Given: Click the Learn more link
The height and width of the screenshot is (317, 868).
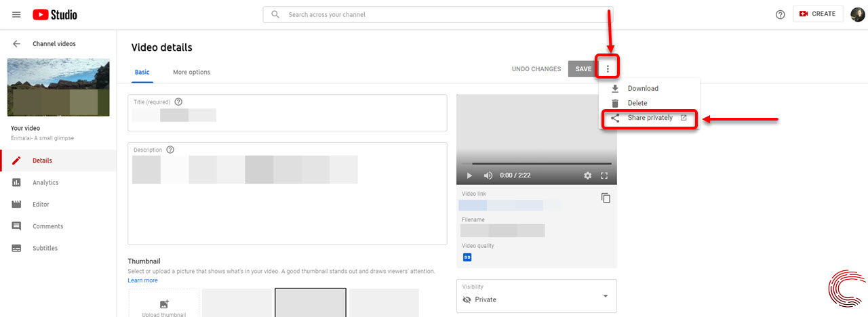Looking at the screenshot, I should (x=142, y=280).
